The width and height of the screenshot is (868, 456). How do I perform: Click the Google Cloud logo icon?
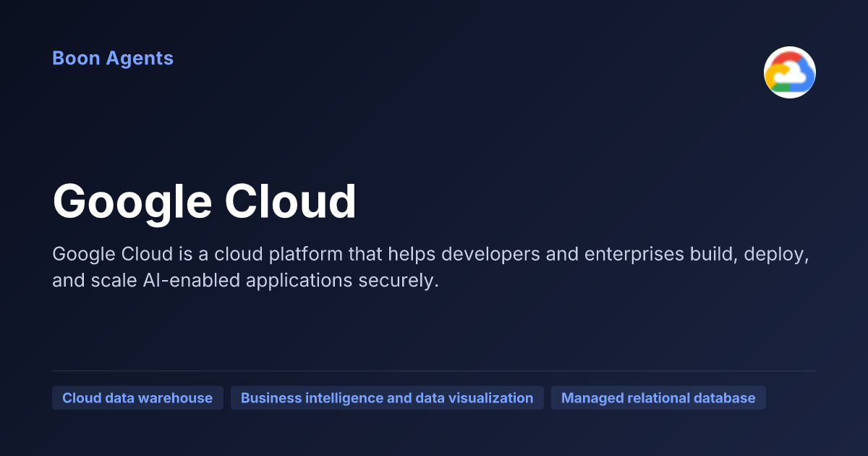coord(790,72)
